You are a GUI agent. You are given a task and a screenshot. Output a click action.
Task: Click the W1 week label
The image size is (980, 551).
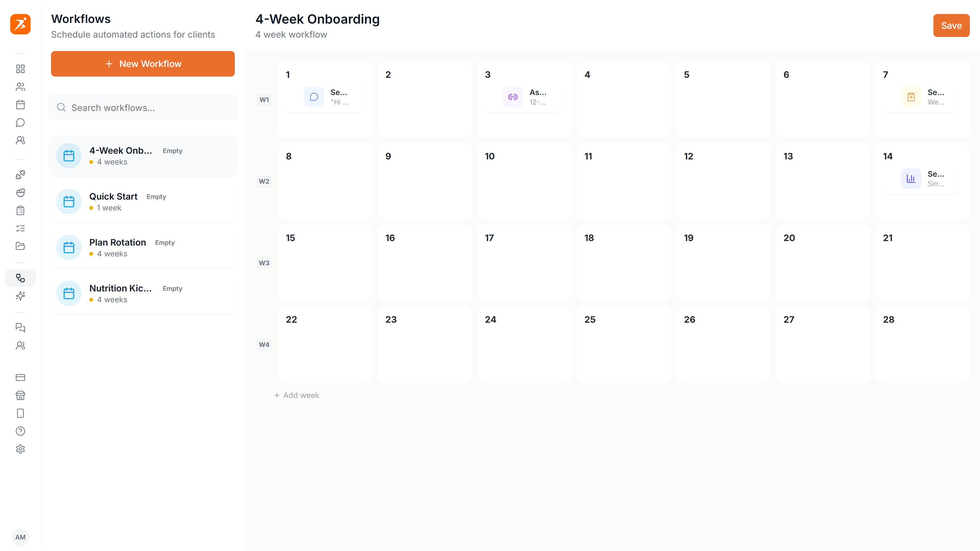click(x=264, y=99)
